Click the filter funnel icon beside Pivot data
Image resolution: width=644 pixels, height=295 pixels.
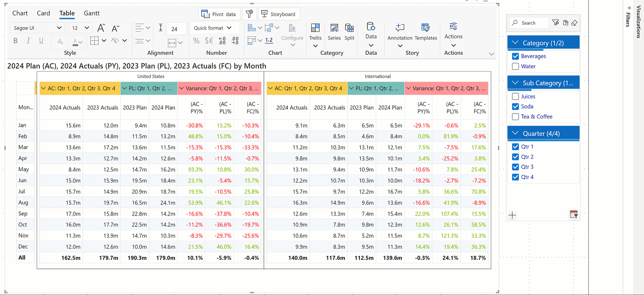[249, 14]
